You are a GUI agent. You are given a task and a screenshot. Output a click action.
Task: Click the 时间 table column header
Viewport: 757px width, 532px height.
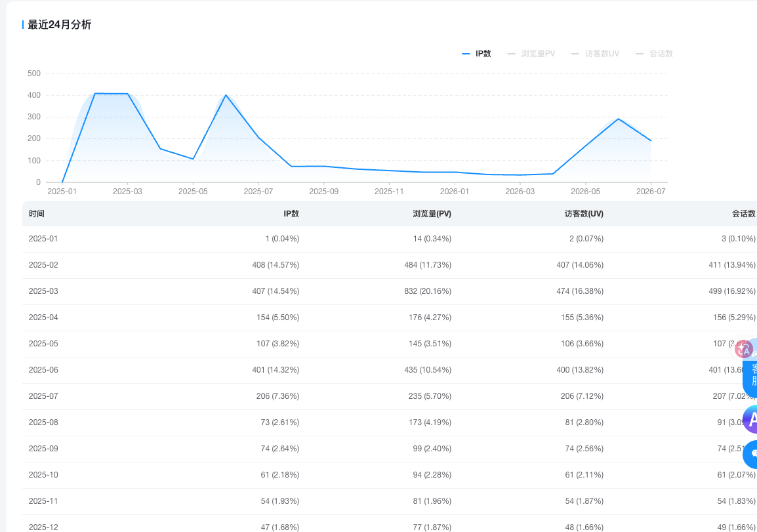pyautogui.click(x=37, y=214)
